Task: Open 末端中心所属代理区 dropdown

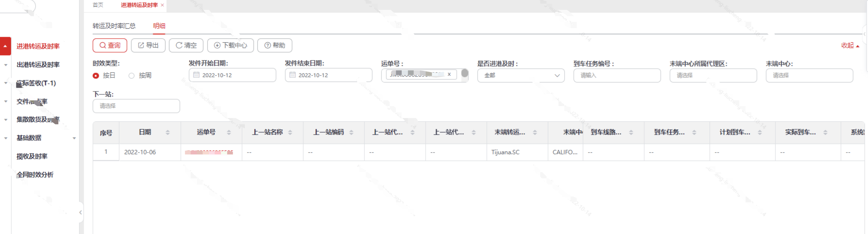Action: point(713,75)
